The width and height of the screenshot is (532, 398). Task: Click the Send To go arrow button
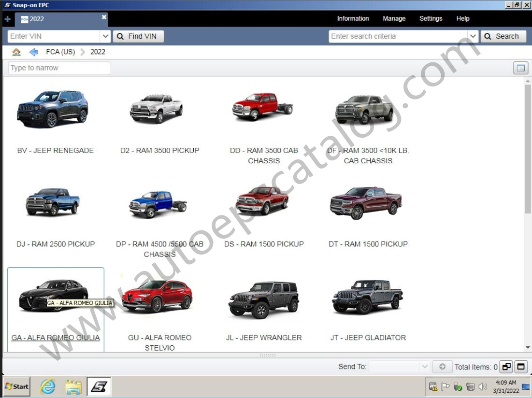[x=442, y=367]
